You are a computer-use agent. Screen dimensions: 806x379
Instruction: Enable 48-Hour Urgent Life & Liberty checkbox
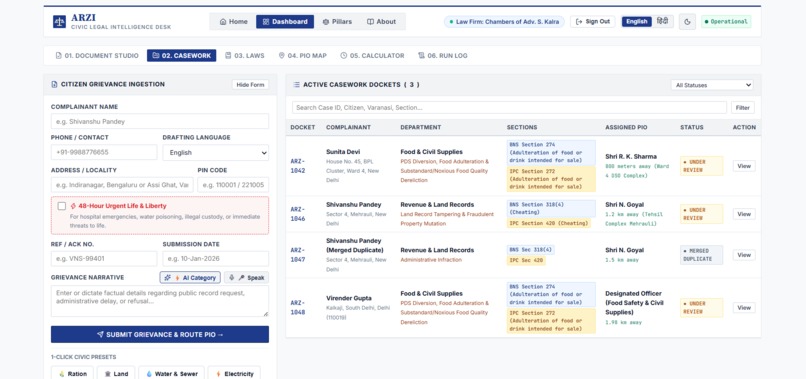click(62, 206)
